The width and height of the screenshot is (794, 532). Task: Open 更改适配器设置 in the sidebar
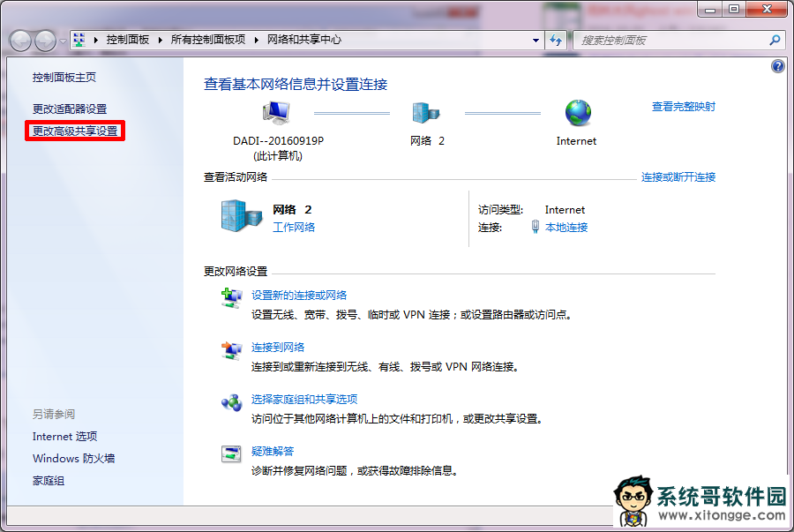(70, 109)
